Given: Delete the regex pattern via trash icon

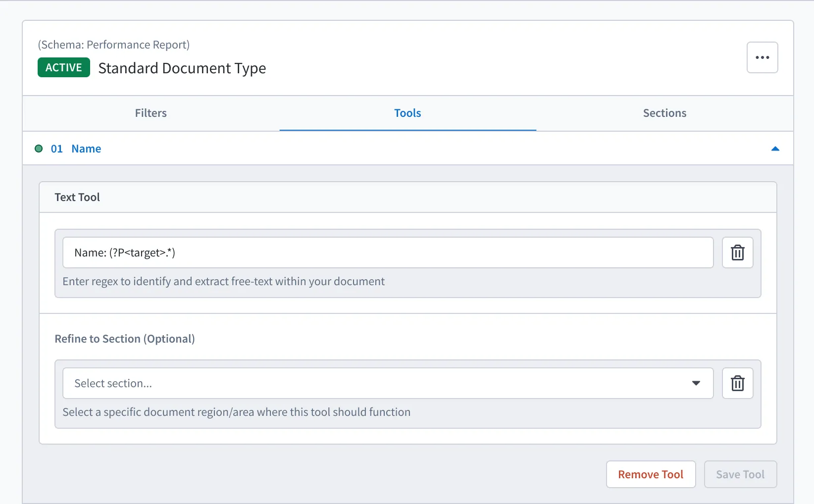Looking at the screenshot, I should (737, 252).
